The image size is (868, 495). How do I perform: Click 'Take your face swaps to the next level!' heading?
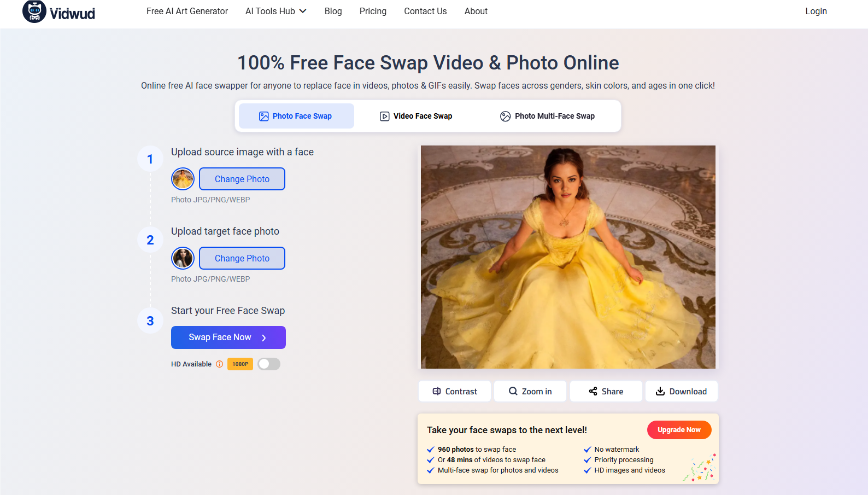click(507, 430)
